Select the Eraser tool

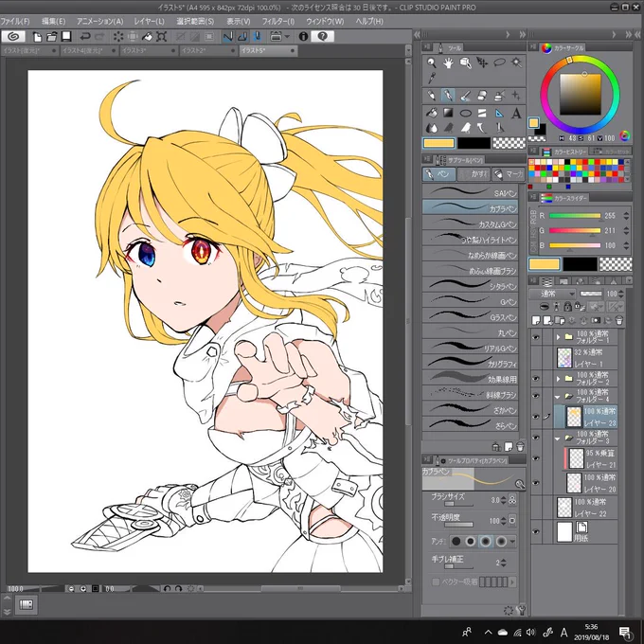[482, 96]
